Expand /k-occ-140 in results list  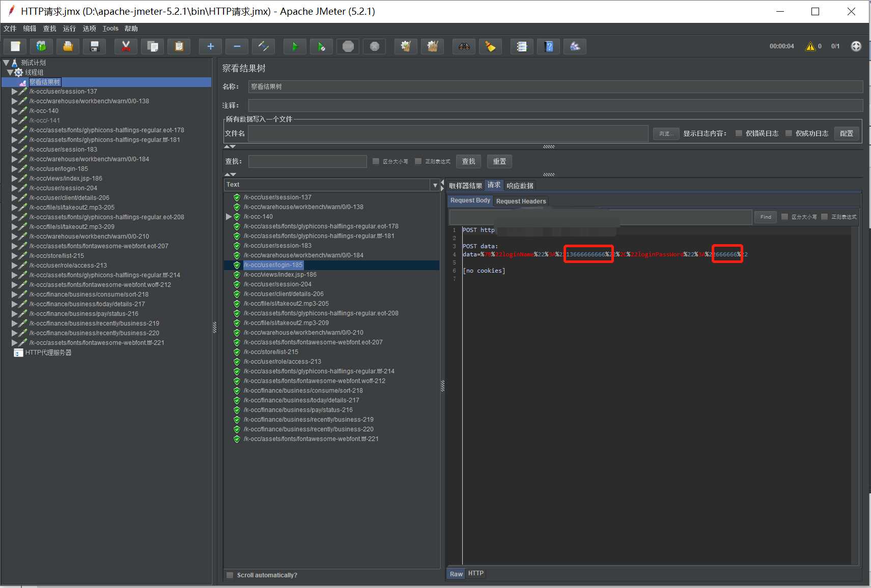(229, 217)
